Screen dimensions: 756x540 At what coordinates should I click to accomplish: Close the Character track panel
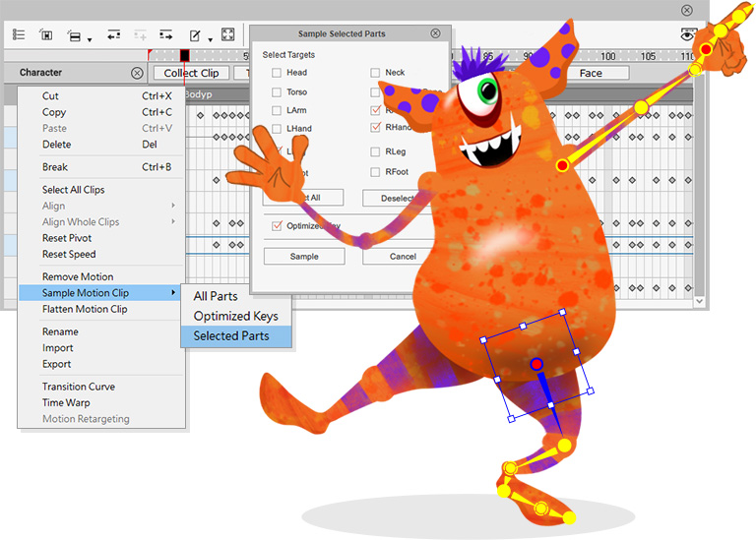136,73
